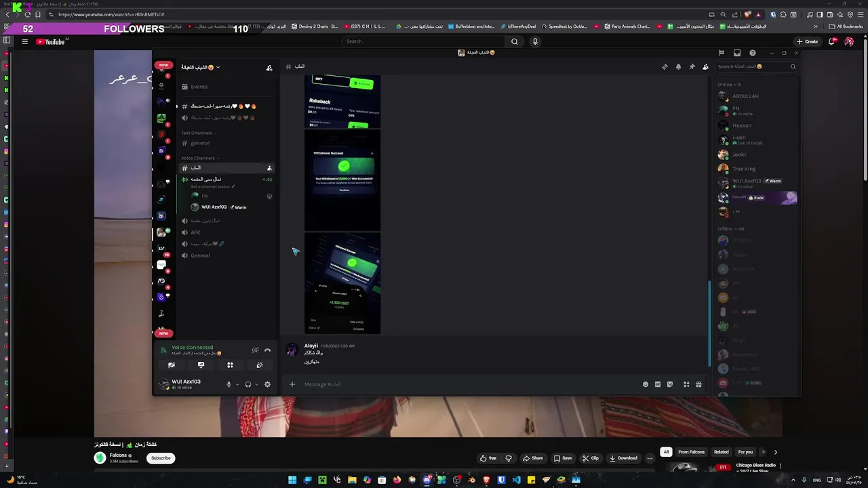The width and height of the screenshot is (868, 488).
Task: Toggle noise suppression in voice panel
Action: click(255, 350)
